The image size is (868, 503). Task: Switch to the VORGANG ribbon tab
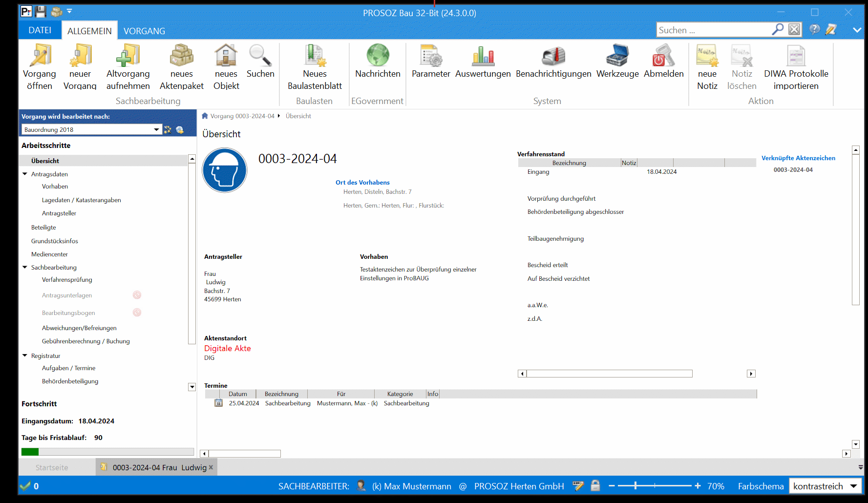[x=144, y=31]
